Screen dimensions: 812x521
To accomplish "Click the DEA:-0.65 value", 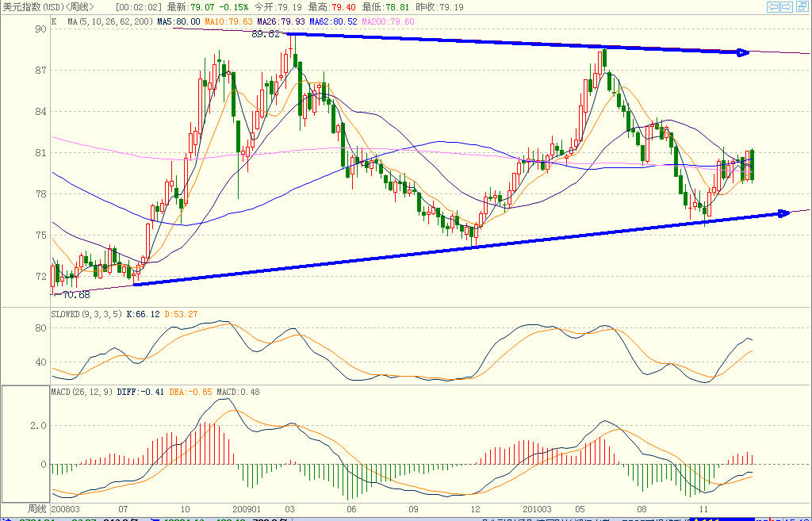I will (x=190, y=392).
